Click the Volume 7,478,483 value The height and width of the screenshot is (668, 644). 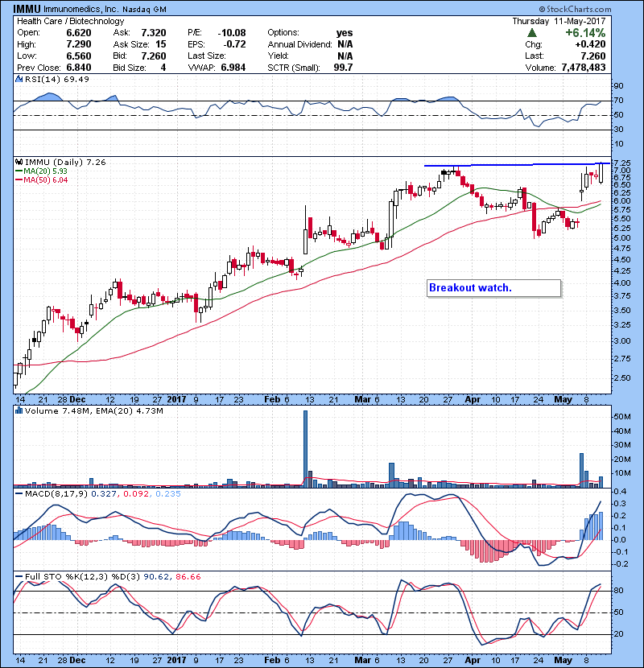coord(584,68)
